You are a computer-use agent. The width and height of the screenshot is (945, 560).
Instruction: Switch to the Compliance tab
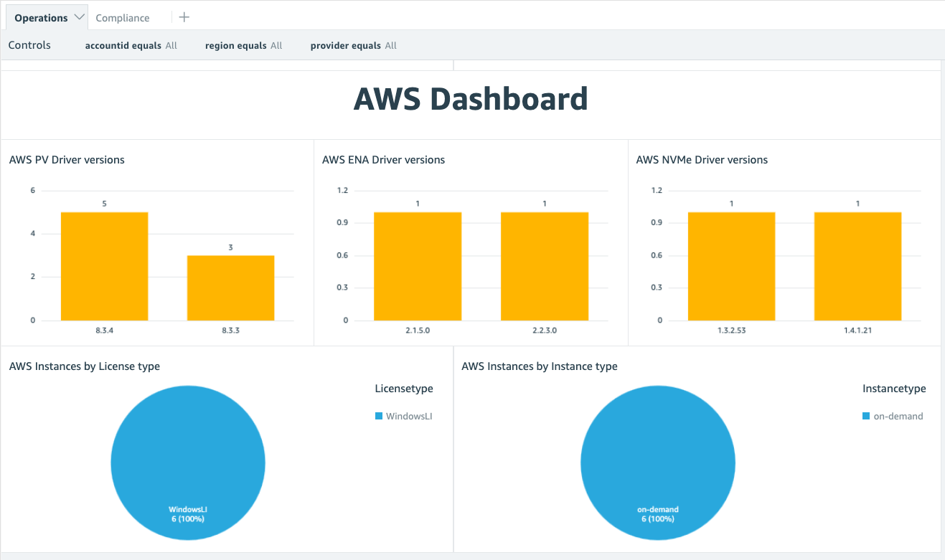tap(123, 18)
